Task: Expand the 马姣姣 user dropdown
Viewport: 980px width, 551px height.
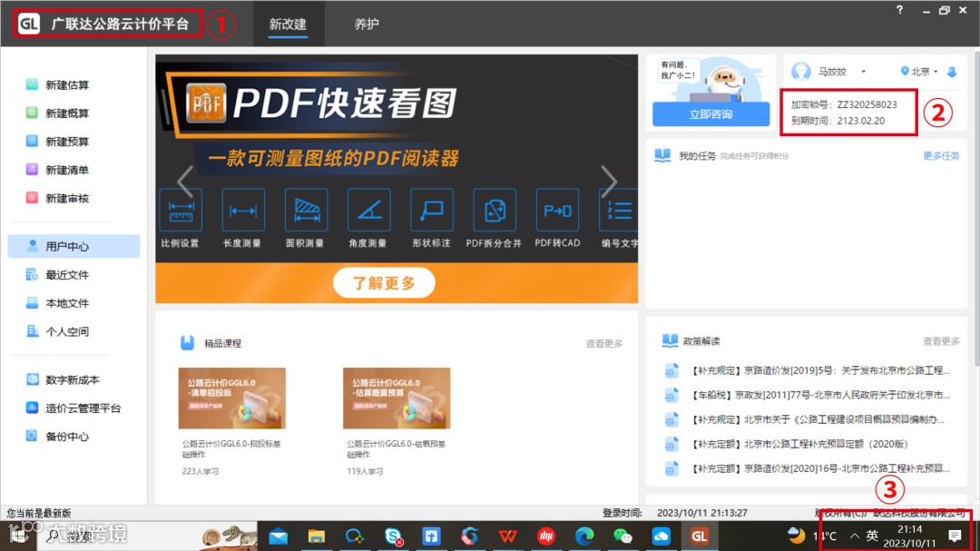Action: coord(863,72)
